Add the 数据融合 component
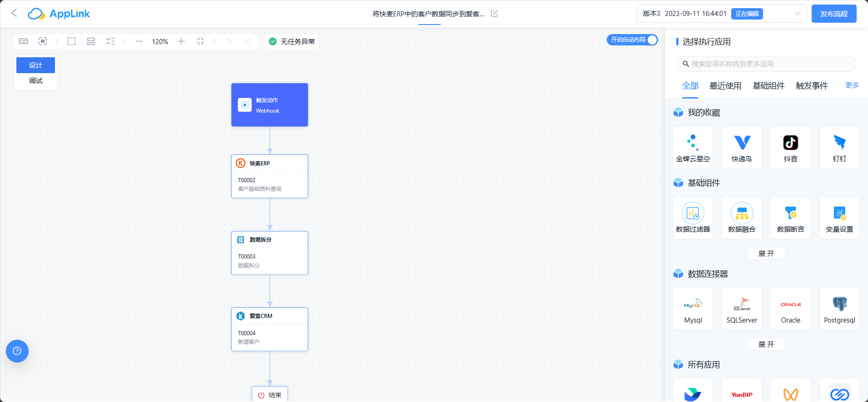Viewport: 868px width, 402px height. (x=742, y=218)
